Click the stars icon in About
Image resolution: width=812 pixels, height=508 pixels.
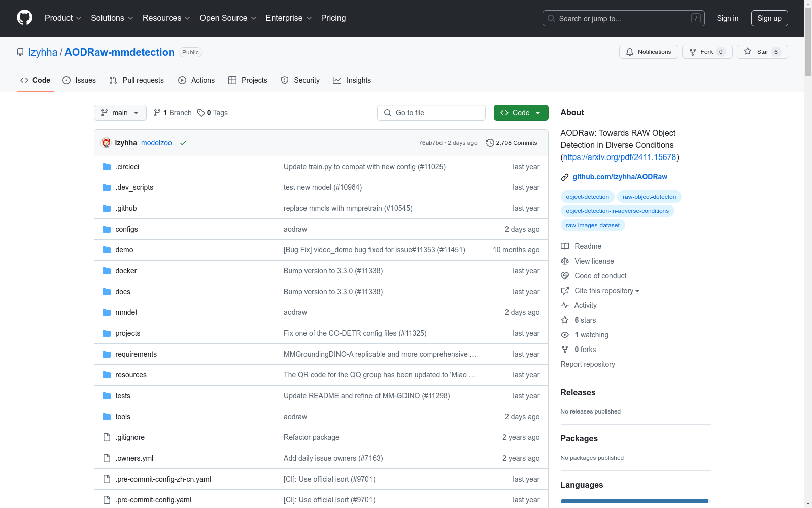tap(565, 320)
